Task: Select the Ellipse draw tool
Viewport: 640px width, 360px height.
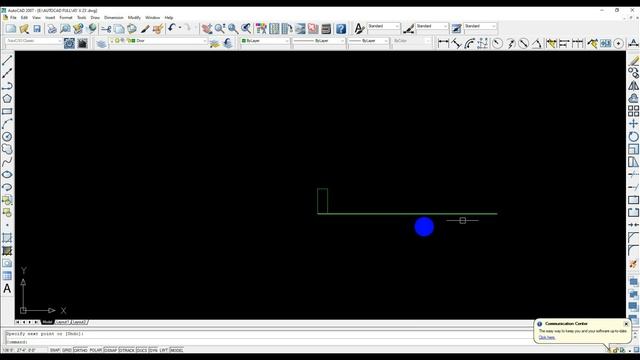Action: [7, 174]
